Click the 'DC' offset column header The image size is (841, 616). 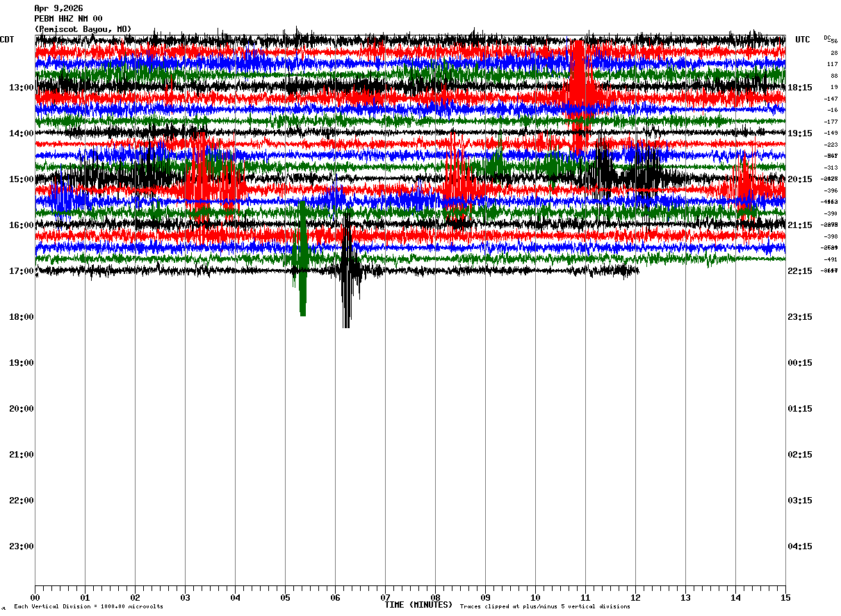(827, 38)
